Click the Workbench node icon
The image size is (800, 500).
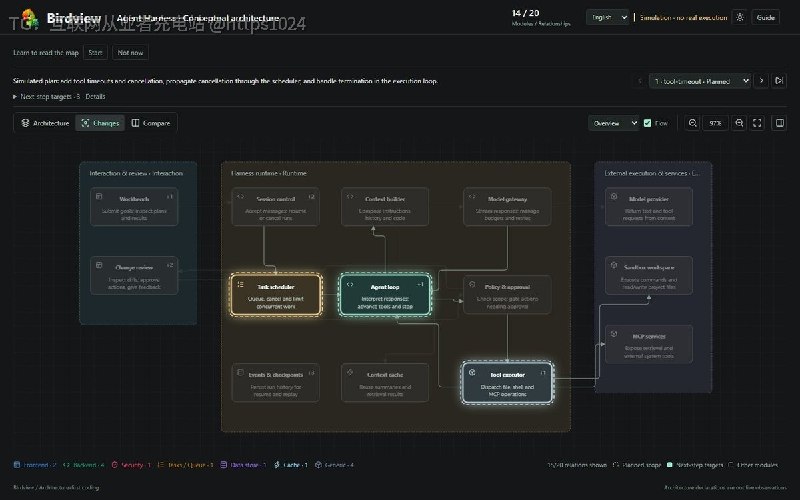pyautogui.click(x=99, y=196)
